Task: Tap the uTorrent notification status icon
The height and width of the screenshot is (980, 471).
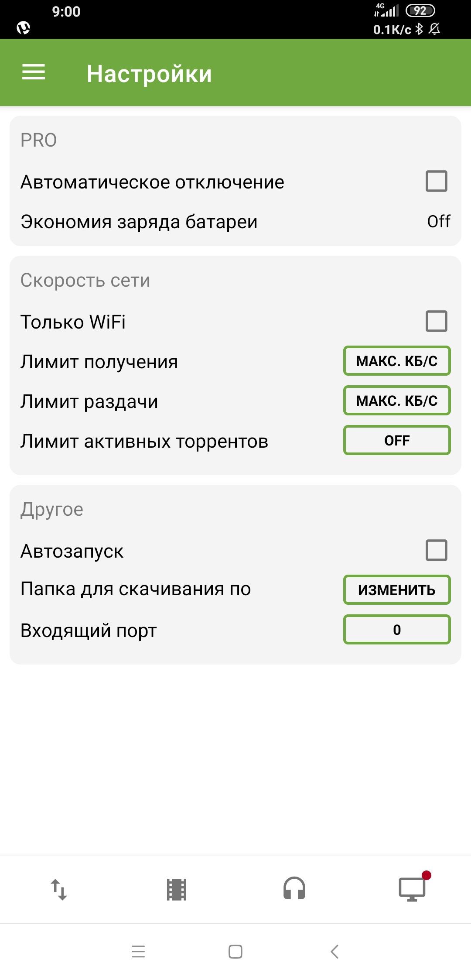Action: tap(23, 28)
